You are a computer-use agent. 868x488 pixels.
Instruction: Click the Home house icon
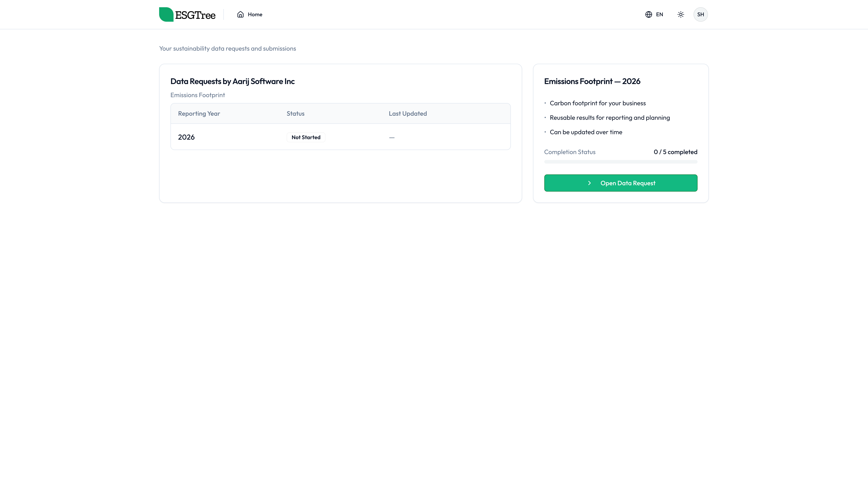tap(240, 14)
